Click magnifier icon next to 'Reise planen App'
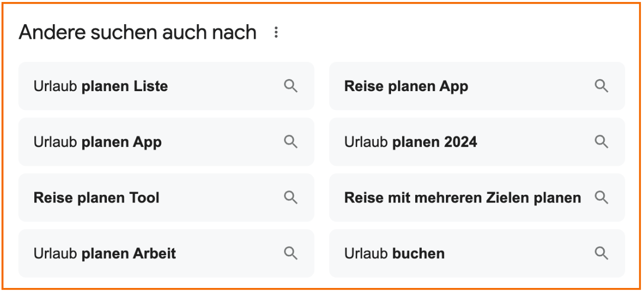The height and width of the screenshot is (293, 644). 601,86
